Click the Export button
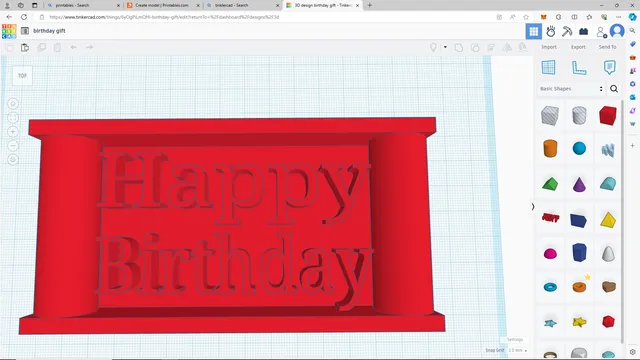 pyautogui.click(x=578, y=47)
